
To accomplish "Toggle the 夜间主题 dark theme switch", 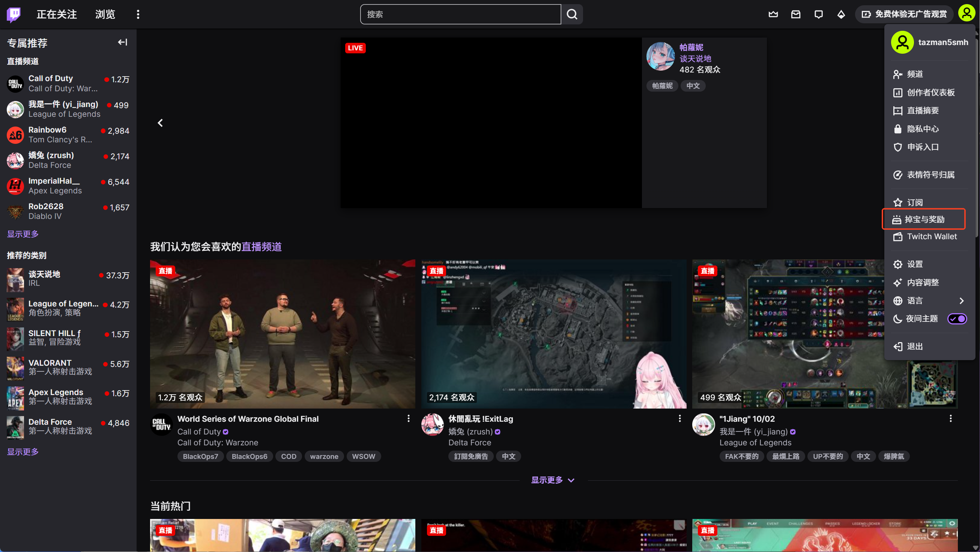I will (x=956, y=319).
